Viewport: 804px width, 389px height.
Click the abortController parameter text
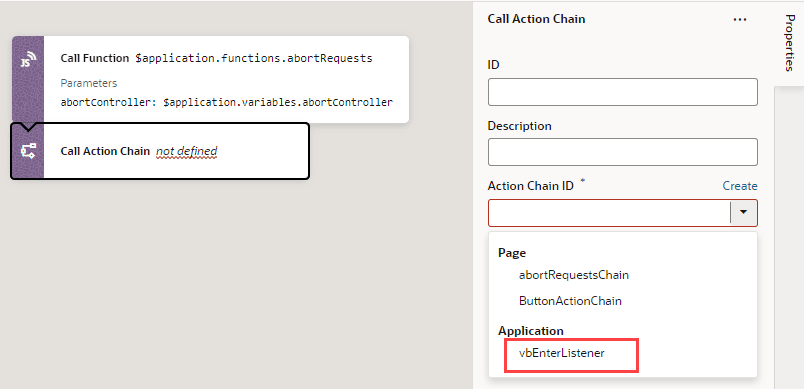click(x=227, y=102)
